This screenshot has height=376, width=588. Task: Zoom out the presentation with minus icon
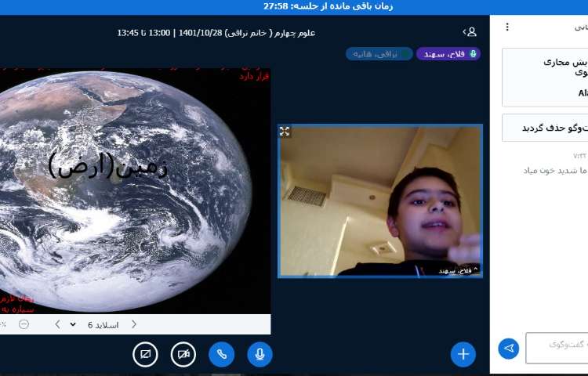[24, 324]
